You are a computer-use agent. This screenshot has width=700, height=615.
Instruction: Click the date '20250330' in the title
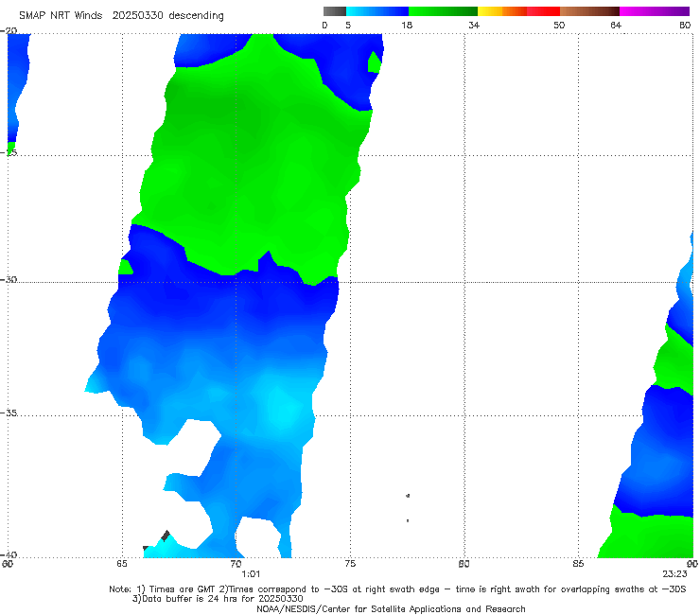click(x=139, y=16)
